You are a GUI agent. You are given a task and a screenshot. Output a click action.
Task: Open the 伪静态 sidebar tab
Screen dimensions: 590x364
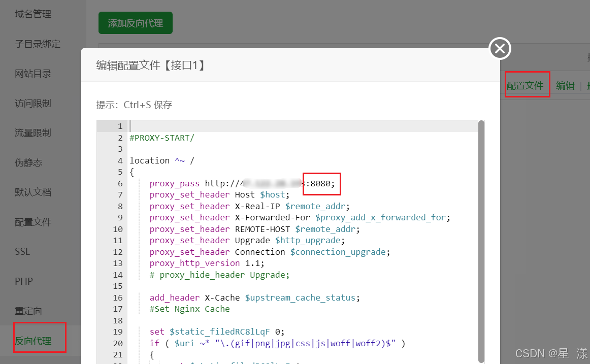coord(28,162)
